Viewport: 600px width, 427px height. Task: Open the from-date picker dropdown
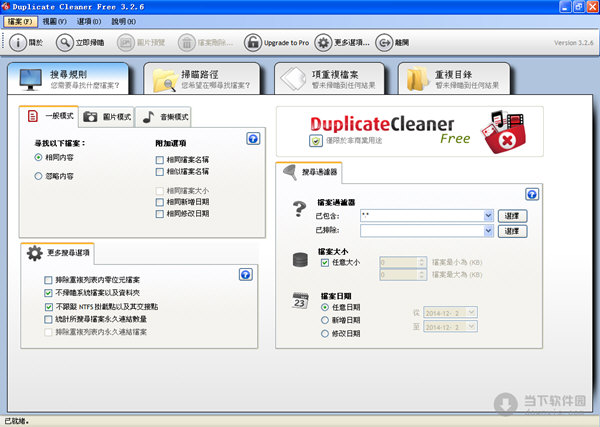pyautogui.click(x=472, y=313)
